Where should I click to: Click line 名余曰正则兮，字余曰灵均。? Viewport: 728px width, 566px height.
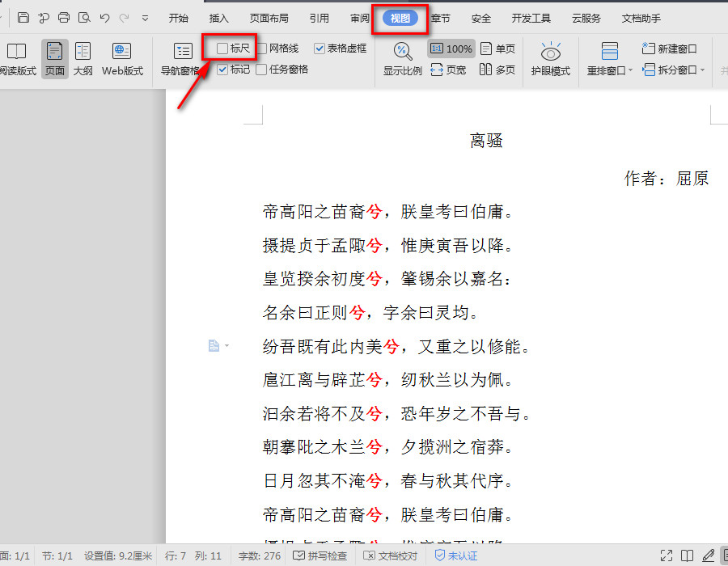click(x=370, y=313)
